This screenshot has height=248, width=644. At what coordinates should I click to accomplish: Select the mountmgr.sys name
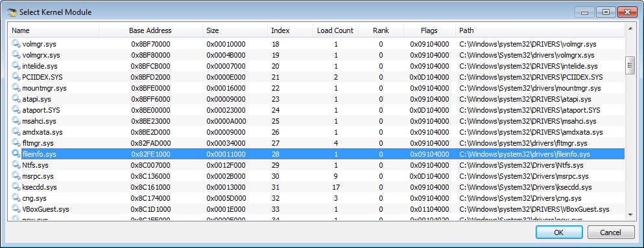coord(44,88)
